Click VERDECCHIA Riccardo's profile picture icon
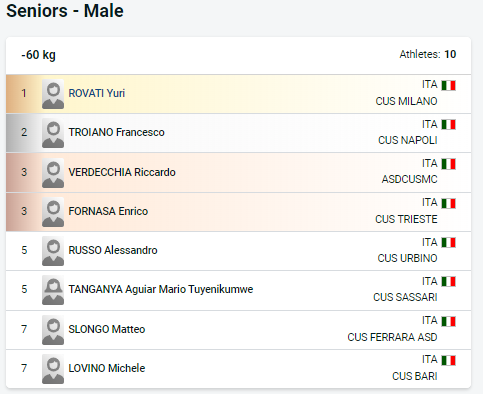 53,173
